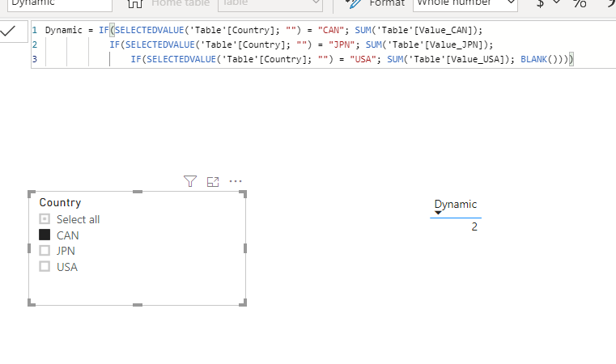Apply currency format with dollar icon

(541, 3)
